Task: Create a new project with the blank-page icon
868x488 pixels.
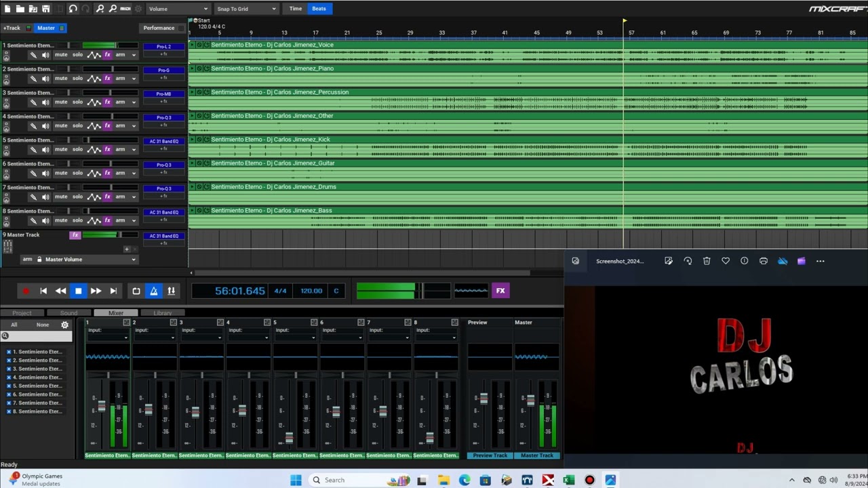Action: pos(7,9)
